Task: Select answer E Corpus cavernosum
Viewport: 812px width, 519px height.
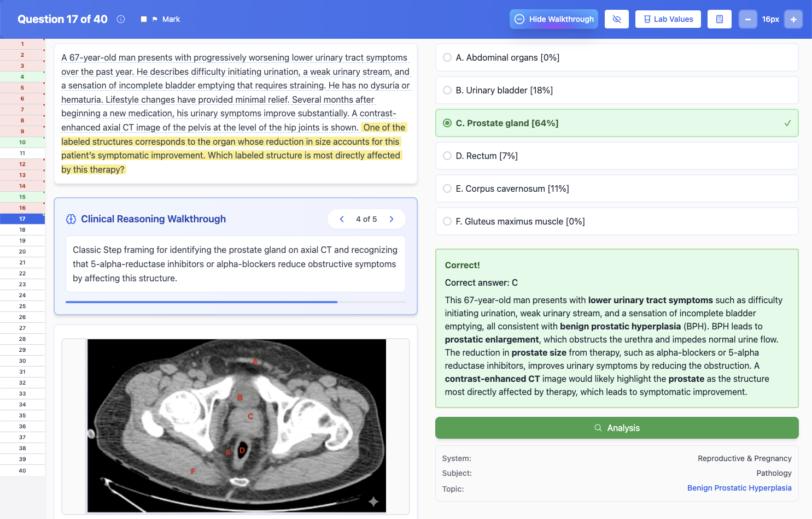Action: tap(617, 188)
